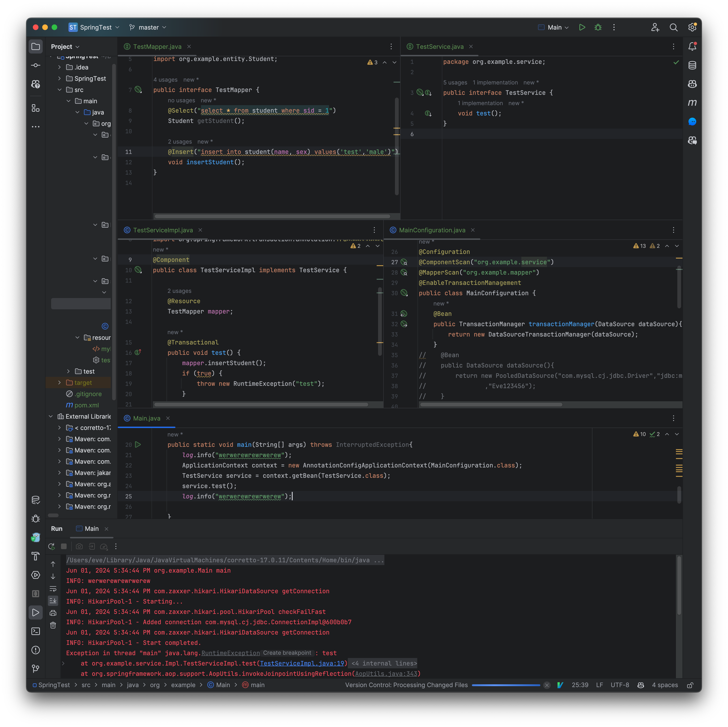
Task: Click the UTF-8 encoding status item
Action: pos(620,685)
